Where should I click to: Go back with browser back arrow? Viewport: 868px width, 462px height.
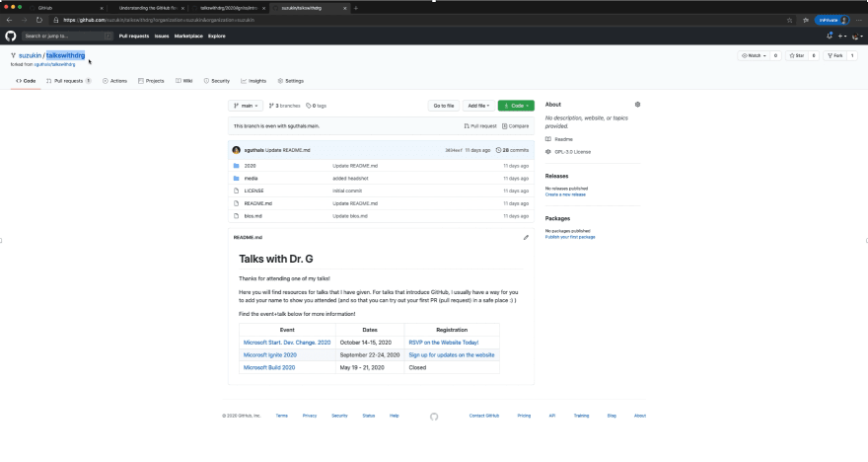pyautogui.click(x=10, y=20)
